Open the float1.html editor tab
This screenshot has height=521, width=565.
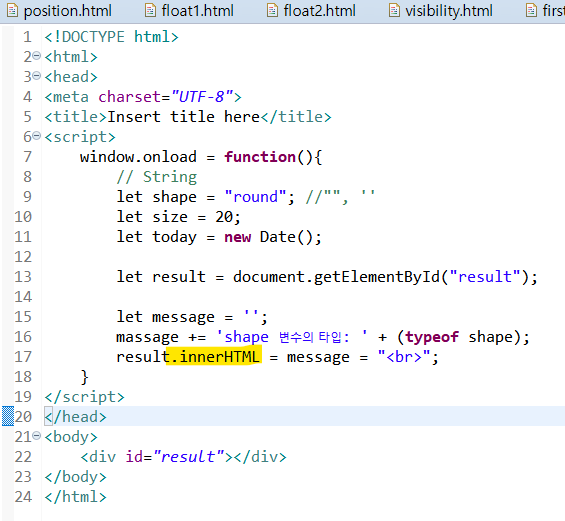coord(190,11)
